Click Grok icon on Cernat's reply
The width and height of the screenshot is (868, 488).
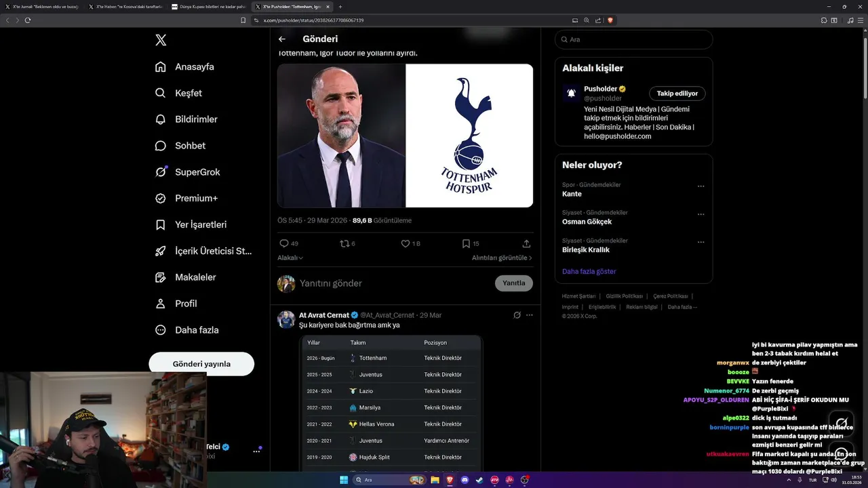coord(517,315)
